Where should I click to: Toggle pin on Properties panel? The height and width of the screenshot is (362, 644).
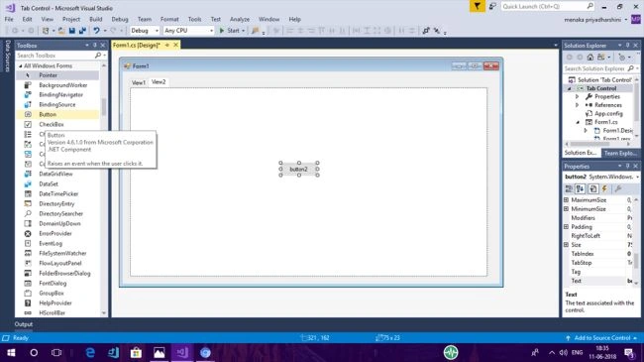627,166
